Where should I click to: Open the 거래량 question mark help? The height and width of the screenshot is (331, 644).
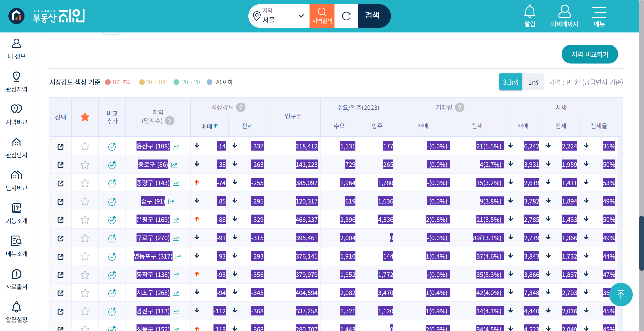point(459,108)
